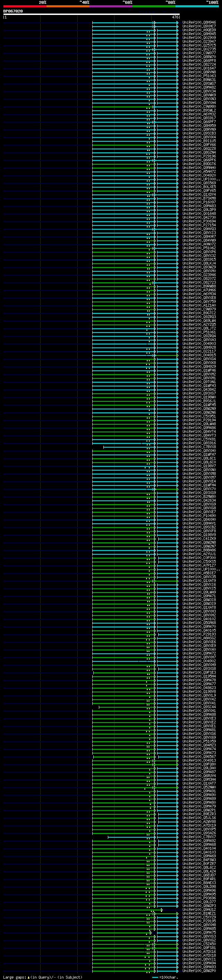Open the UniRef100_Q9XHC7 hit
222x980 pixels.
[199, 26]
